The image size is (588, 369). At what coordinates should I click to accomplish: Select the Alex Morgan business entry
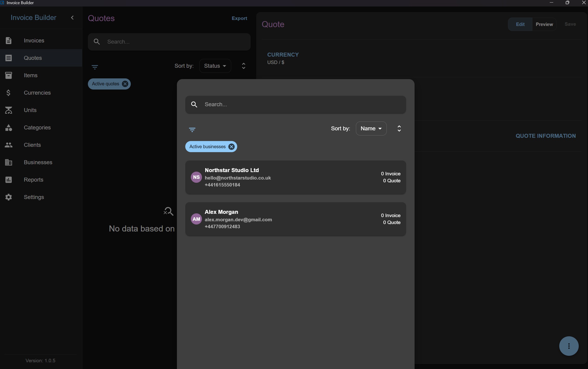[295, 219]
